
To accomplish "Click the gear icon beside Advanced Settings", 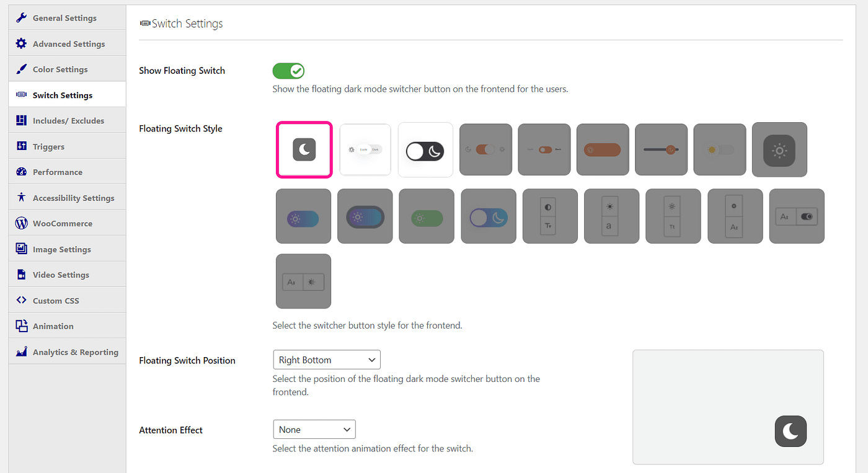I will (22, 43).
